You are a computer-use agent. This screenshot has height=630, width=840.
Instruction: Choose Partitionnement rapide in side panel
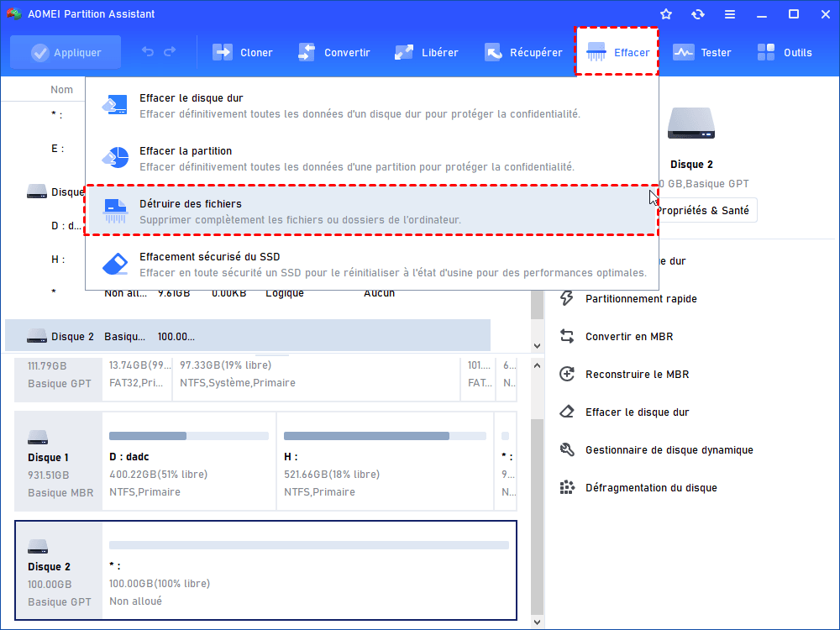pyautogui.click(x=641, y=298)
